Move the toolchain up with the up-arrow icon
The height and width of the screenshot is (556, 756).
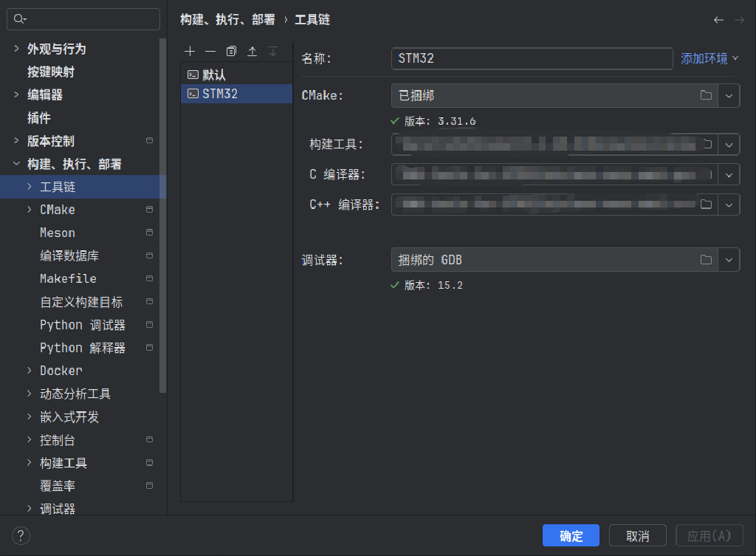coord(252,51)
